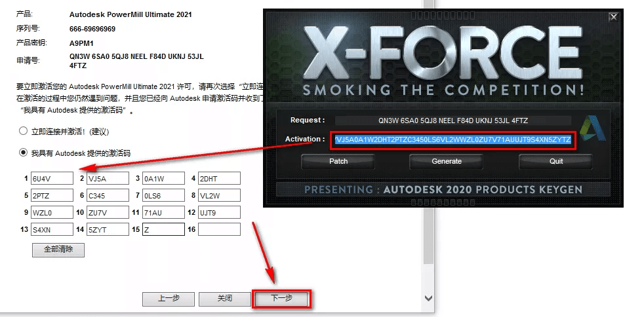Viewport: 644px width, 317px height.
Task: Click the scrollbar down arrow
Action: (428, 297)
